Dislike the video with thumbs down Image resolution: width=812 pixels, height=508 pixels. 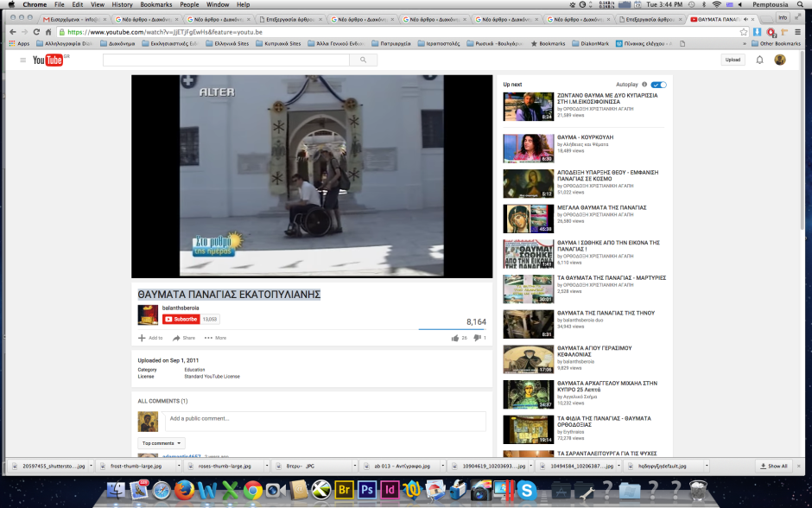tap(477, 338)
